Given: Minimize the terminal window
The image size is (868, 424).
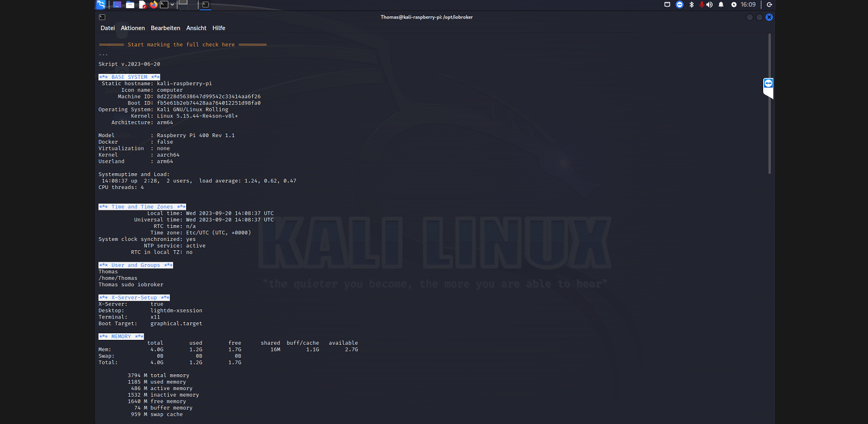Looking at the screenshot, I should [x=750, y=17].
